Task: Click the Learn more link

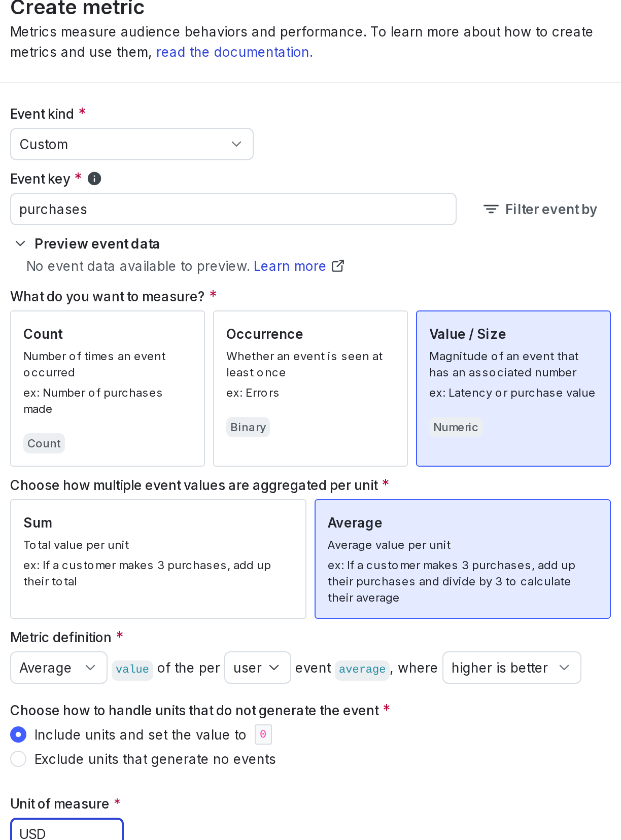Action: (x=290, y=265)
